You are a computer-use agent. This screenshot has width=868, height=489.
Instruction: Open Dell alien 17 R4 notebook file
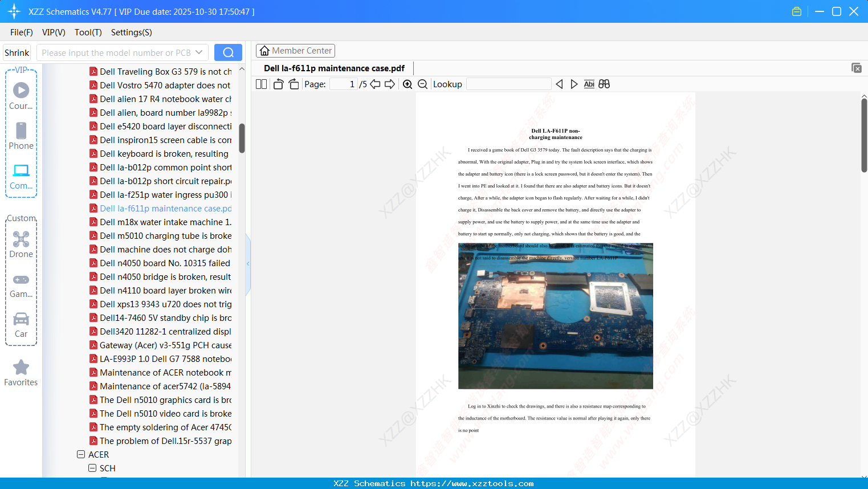tap(161, 99)
